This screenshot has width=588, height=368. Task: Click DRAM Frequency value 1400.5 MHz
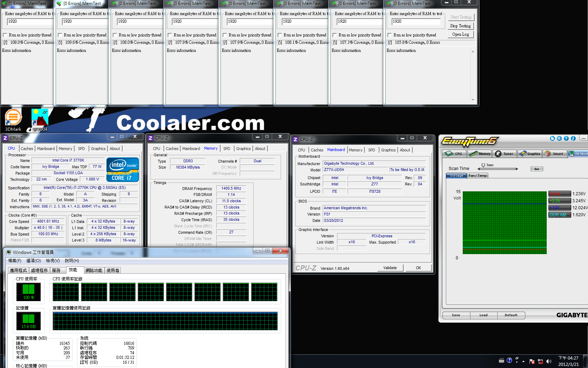231,188
